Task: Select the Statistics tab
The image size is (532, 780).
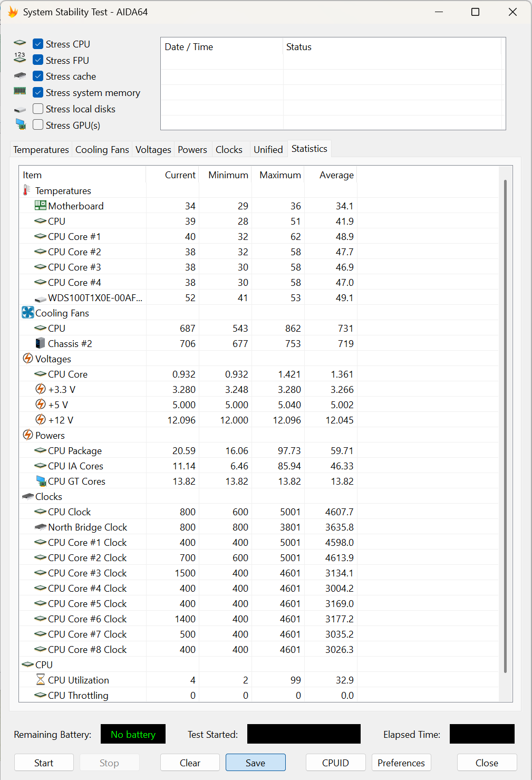Action: (309, 149)
